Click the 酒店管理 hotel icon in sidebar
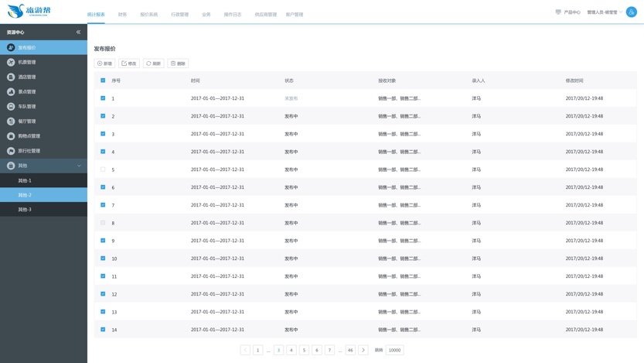 11,77
